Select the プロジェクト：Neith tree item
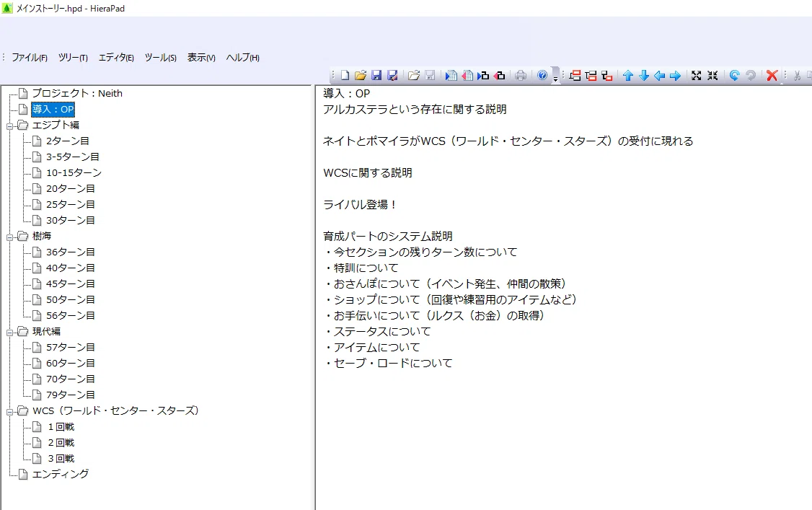812x510 pixels. point(77,93)
